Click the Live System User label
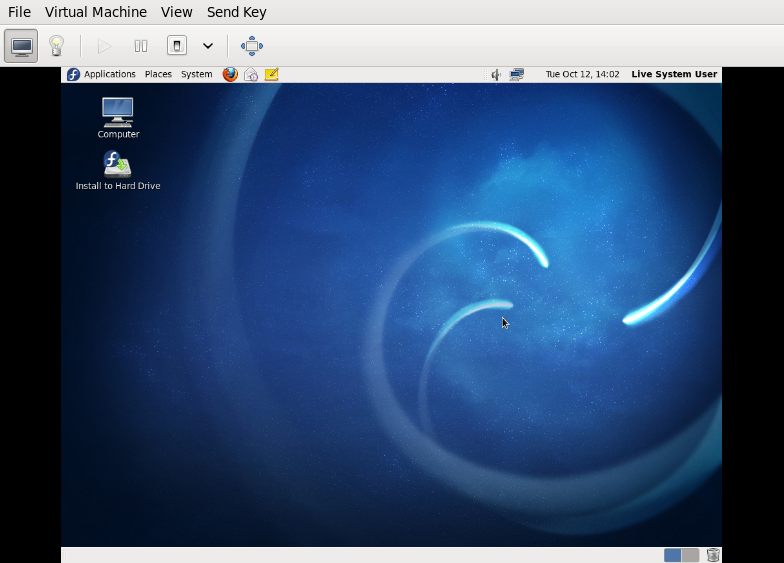Viewport: 784px width, 563px height. (674, 74)
